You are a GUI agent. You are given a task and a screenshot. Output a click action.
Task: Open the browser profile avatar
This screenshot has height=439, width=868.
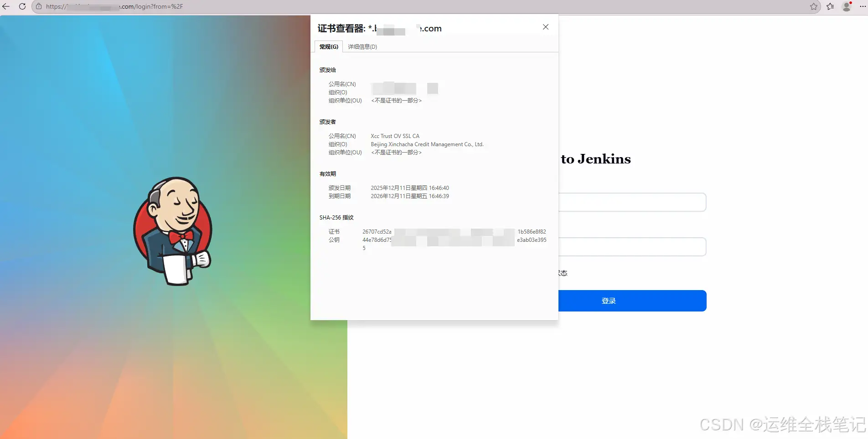click(847, 6)
